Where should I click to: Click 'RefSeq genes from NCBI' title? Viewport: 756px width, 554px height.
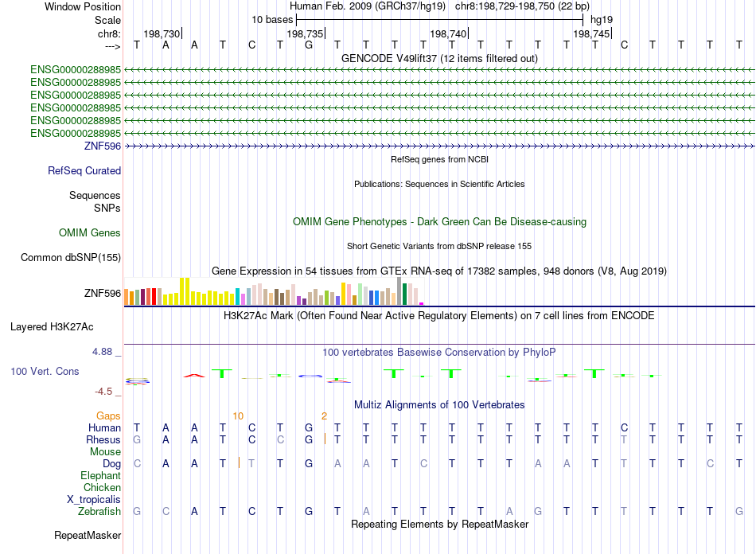coord(439,159)
